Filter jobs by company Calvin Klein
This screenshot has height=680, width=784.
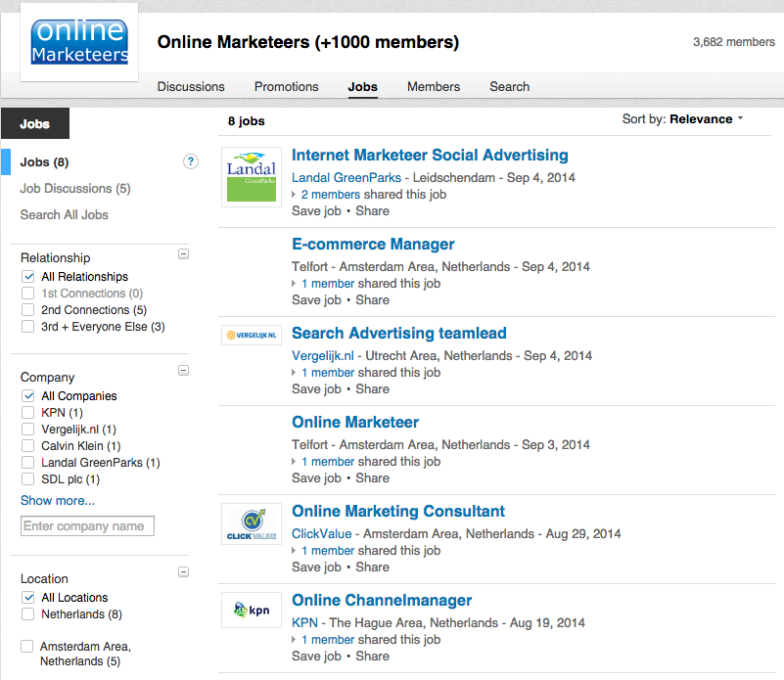(x=28, y=446)
